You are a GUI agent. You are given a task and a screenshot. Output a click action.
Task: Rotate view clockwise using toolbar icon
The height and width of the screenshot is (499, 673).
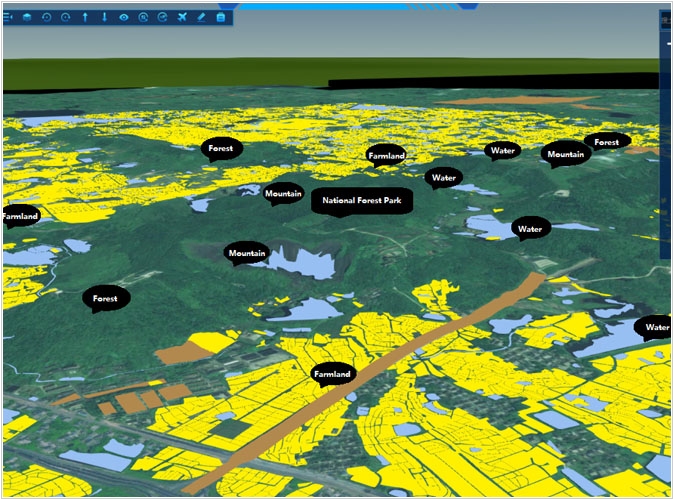[x=65, y=17]
